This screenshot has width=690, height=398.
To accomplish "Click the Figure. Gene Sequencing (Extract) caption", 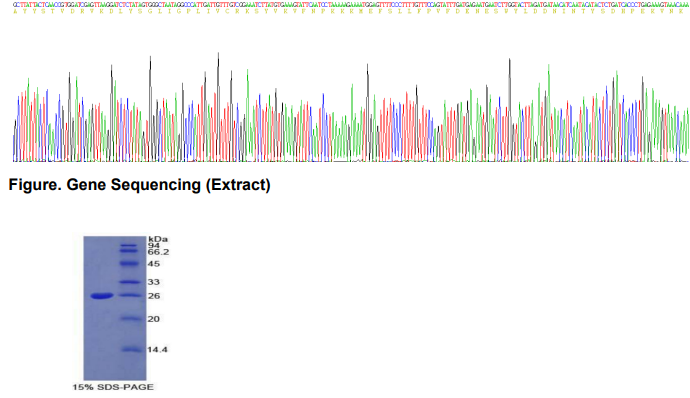I will click(139, 185).
